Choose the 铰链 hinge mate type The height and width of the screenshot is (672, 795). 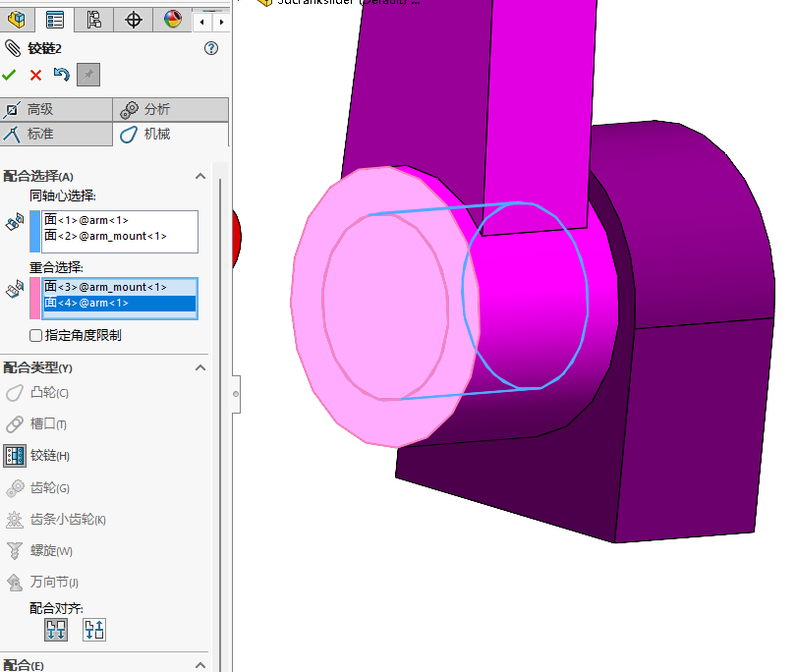click(x=49, y=456)
